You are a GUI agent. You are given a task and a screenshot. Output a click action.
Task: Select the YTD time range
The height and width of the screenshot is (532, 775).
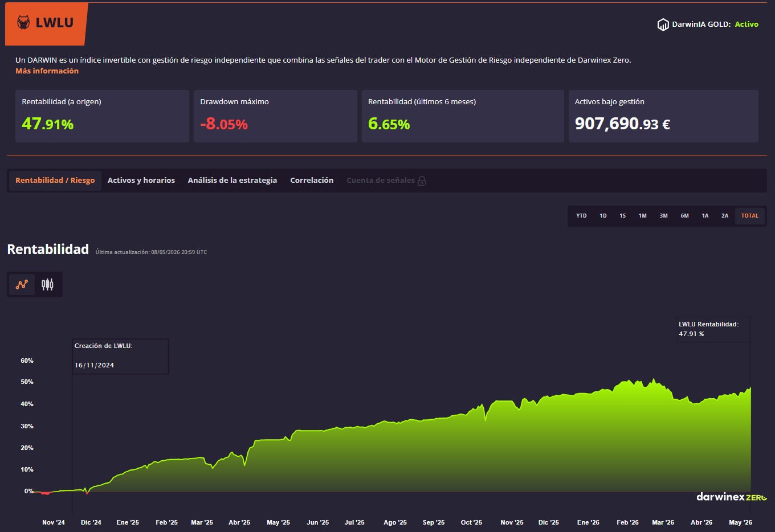581,216
